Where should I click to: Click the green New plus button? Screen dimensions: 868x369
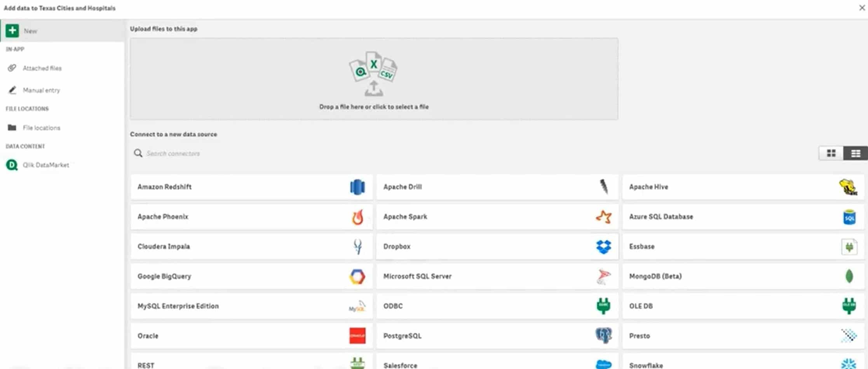pos(12,31)
